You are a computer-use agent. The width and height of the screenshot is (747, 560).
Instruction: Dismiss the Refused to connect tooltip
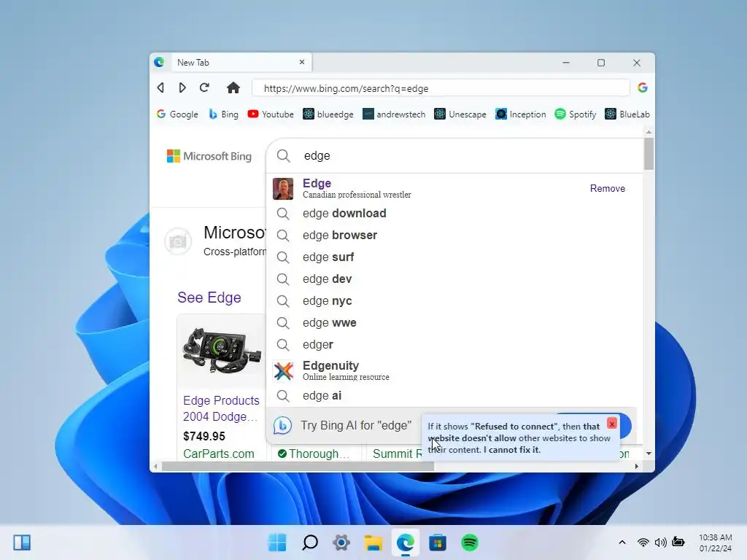[x=612, y=423]
